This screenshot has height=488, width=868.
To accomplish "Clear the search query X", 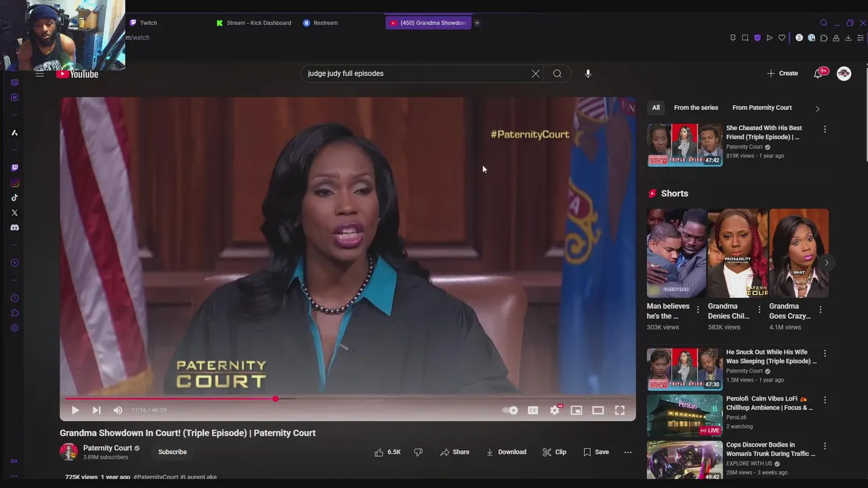I will pos(536,73).
